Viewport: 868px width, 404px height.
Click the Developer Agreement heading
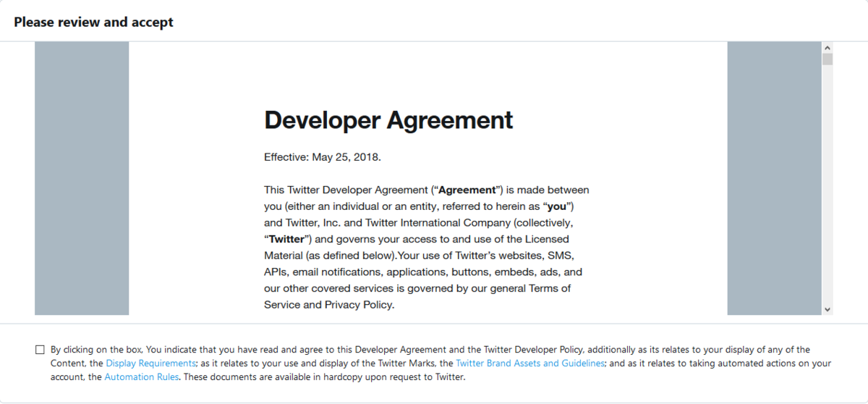388,119
